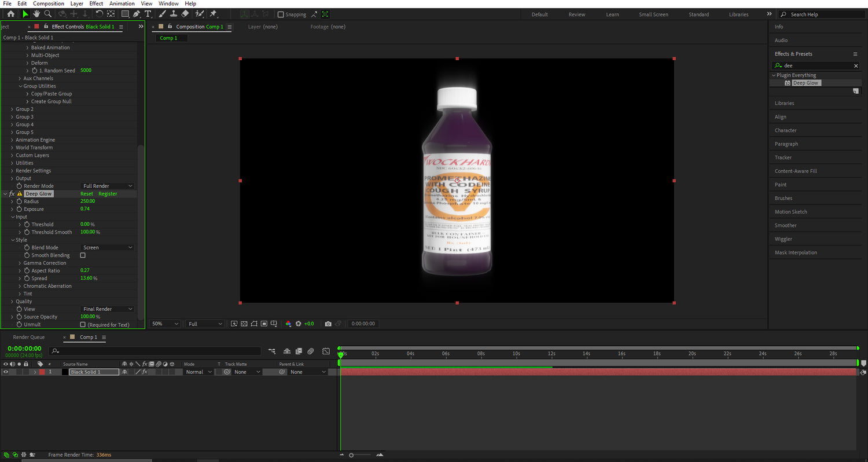The image size is (868, 462).
Task: Open the layer Mode Normal dropdown
Action: click(x=198, y=372)
